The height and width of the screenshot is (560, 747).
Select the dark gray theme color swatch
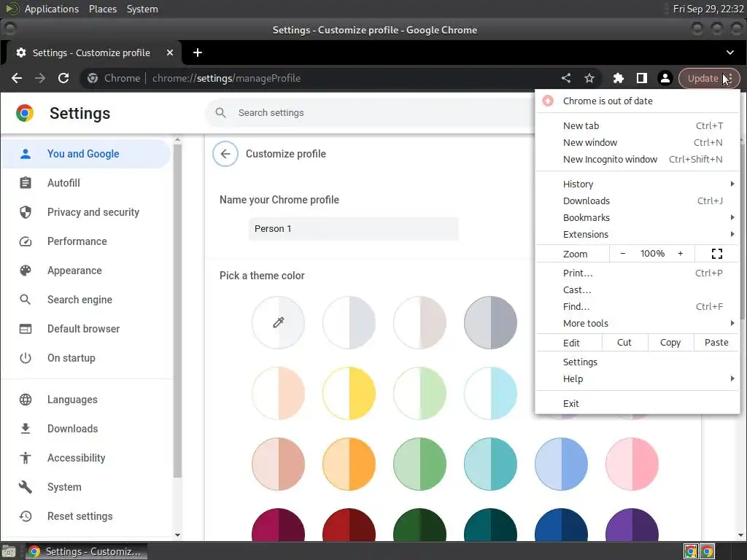point(490,322)
